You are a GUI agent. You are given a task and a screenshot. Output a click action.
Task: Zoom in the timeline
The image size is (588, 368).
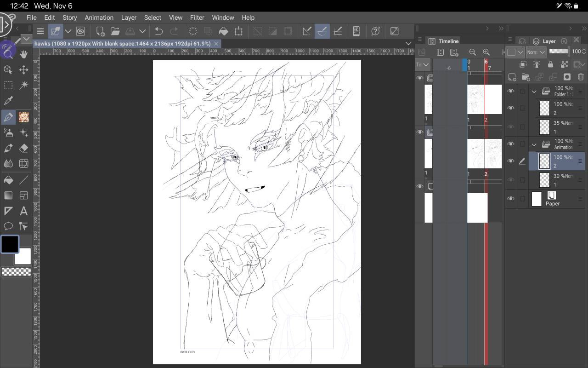coord(486,52)
